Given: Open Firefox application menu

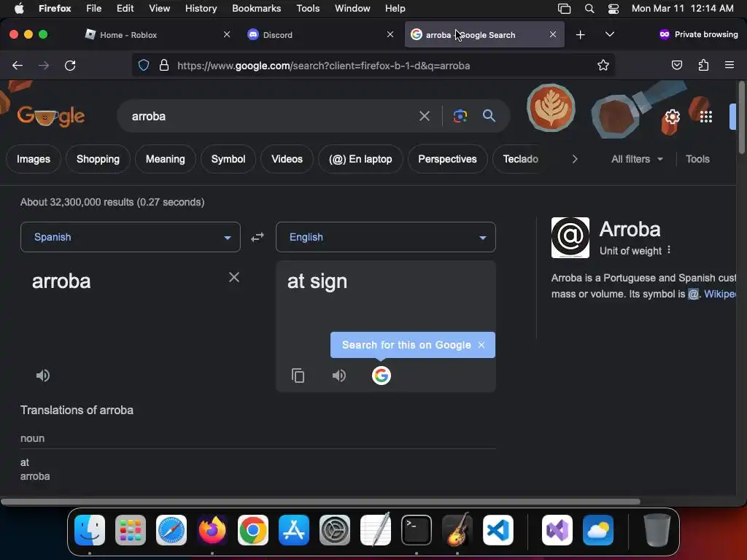Looking at the screenshot, I should (x=729, y=65).
